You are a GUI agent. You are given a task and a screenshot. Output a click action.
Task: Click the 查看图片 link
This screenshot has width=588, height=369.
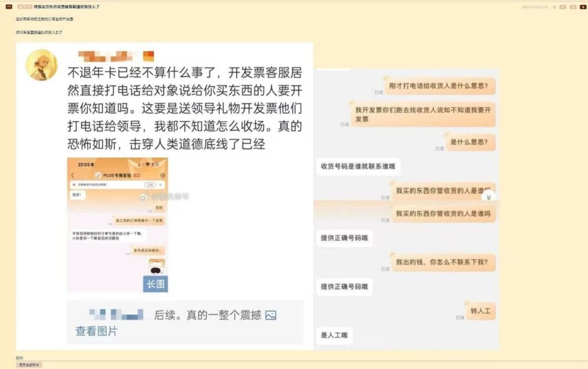(96, 332)
